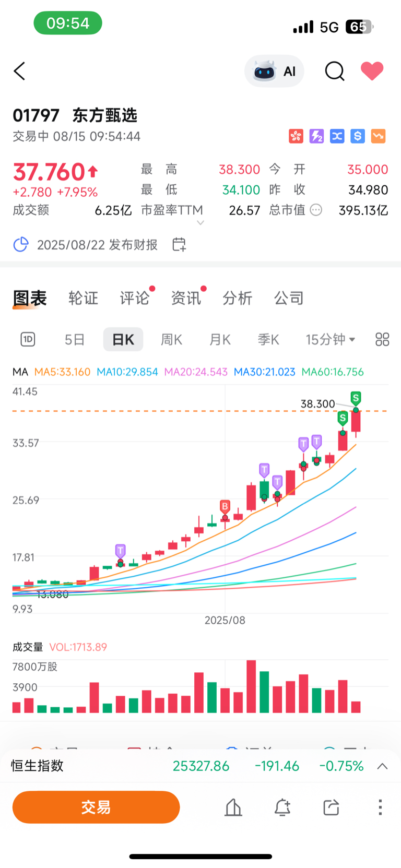Expand the 恒生指数 index bar chevron
The width and height of the screenshot is (401, 868).
tap(382, 766)
